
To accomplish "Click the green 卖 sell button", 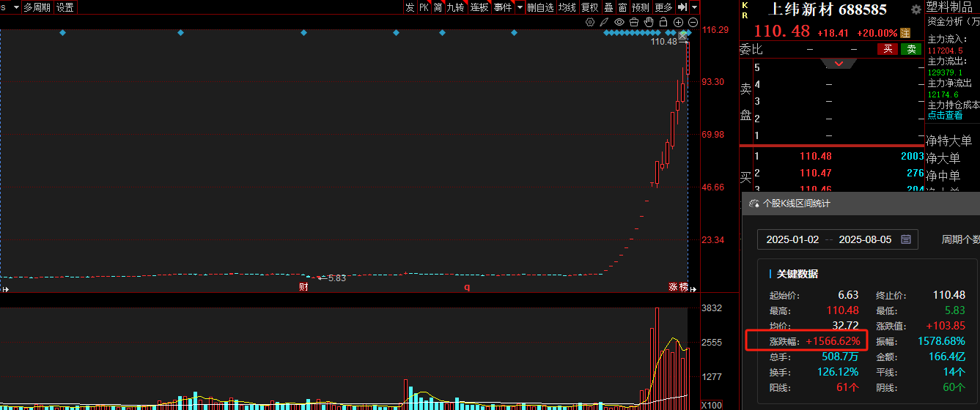I will point(911,49).
